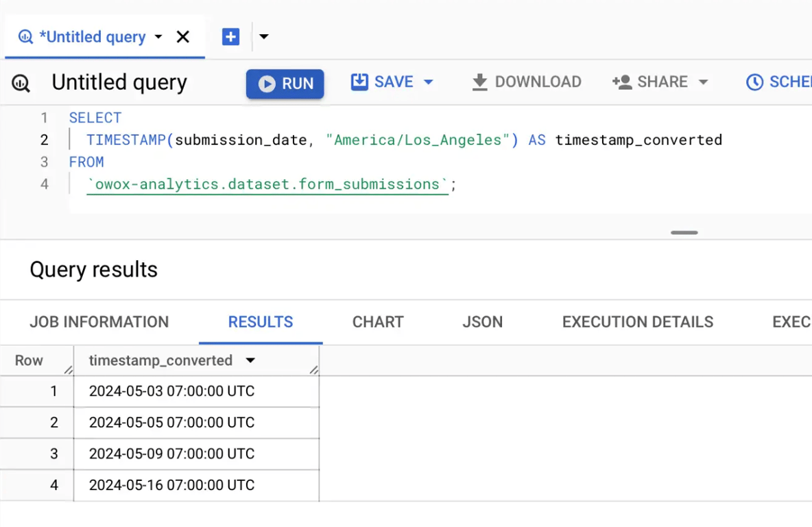Select the cell 2024-05-05 07:00:00 UTC
Viewport: 812px width, 527px height.
click(x=196, y=423)
